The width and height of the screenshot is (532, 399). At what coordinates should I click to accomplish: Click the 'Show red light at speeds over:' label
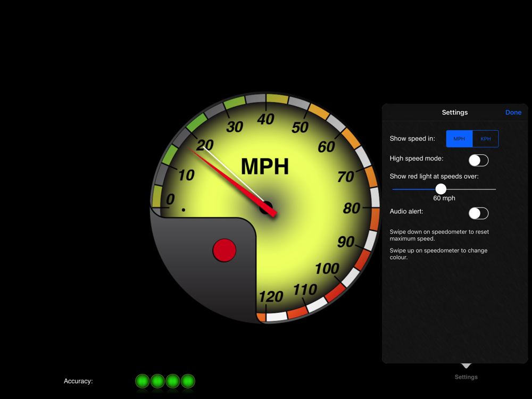(x=434, y=177)
